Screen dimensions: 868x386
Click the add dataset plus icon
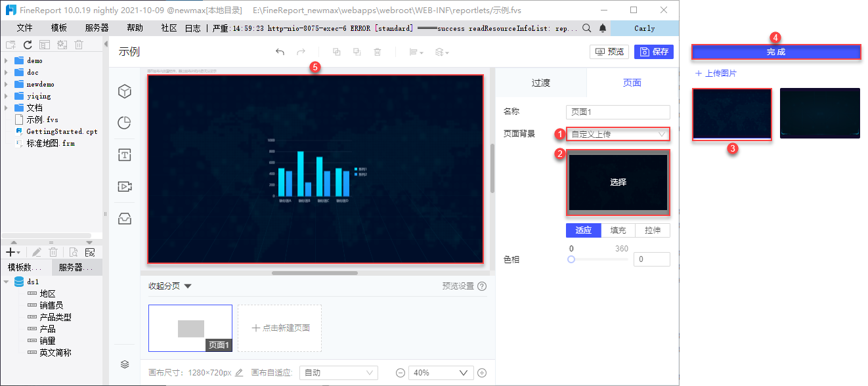(x=12, y=252)
